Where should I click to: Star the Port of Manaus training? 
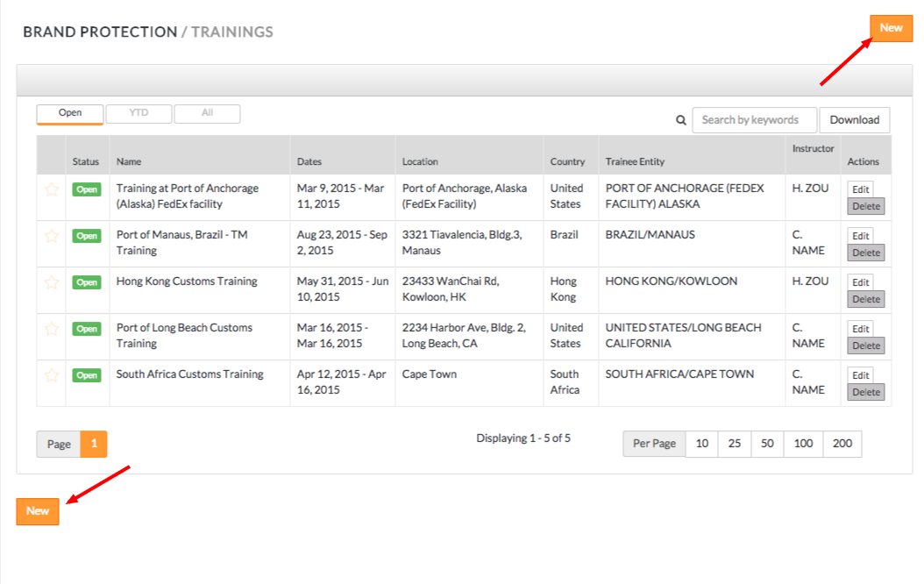tap(52, 236)
